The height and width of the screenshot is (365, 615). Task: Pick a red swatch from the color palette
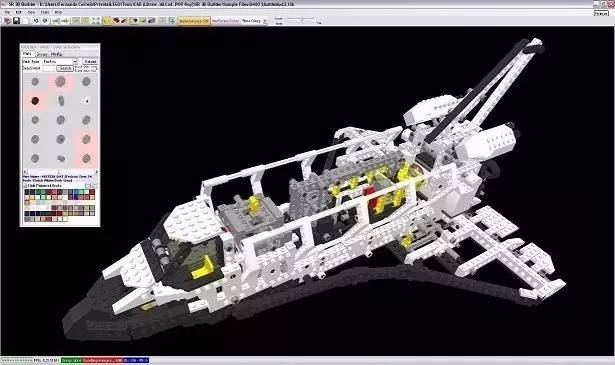[91, 192]
